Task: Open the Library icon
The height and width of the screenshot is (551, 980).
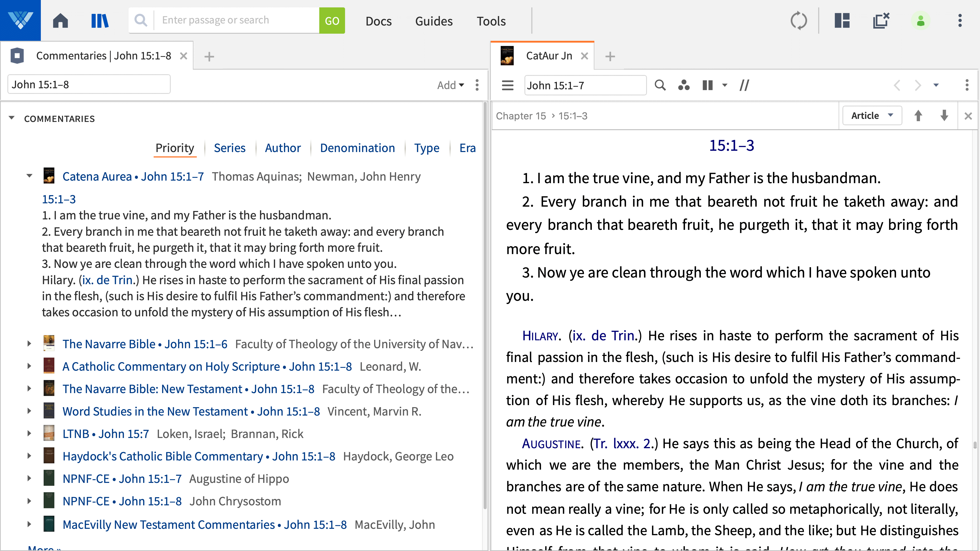Action: pyautogui.click(x=100, y=20)
